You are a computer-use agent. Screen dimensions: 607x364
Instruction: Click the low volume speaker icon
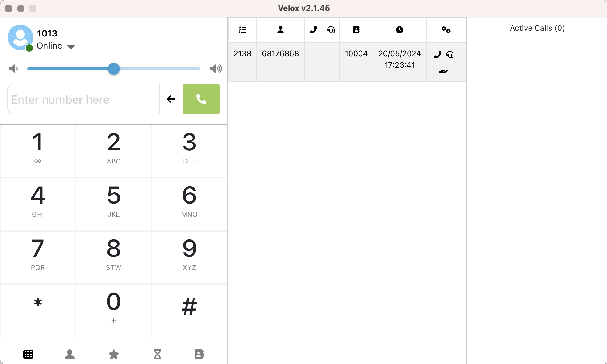13,69
